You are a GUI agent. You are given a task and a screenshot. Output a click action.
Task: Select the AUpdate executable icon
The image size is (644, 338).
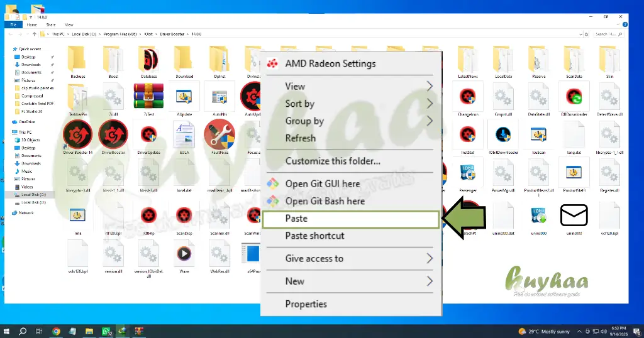click(184, 97)
